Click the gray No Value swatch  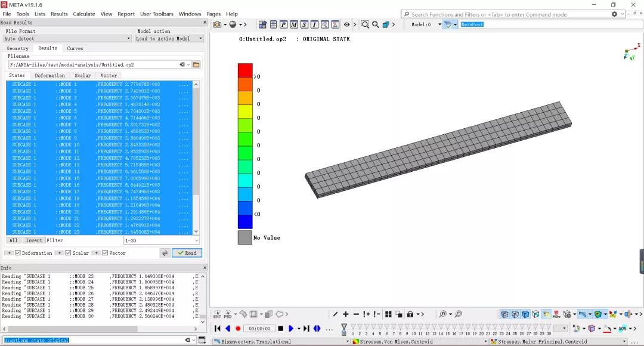tap(245, 237)
